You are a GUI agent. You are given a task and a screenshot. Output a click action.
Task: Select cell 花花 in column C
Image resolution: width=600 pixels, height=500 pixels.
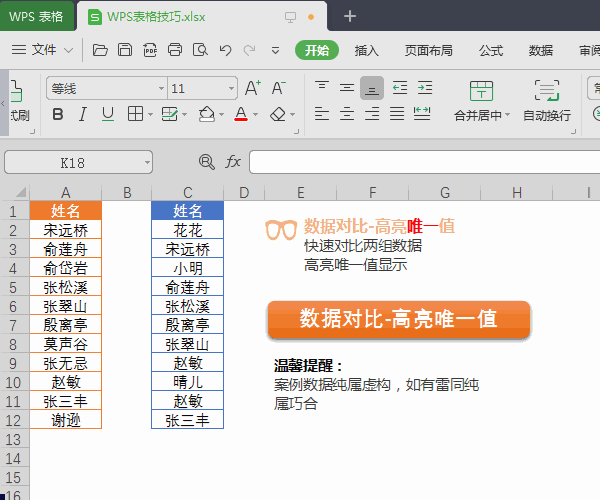pyautogui.click(x=188, y=230)
